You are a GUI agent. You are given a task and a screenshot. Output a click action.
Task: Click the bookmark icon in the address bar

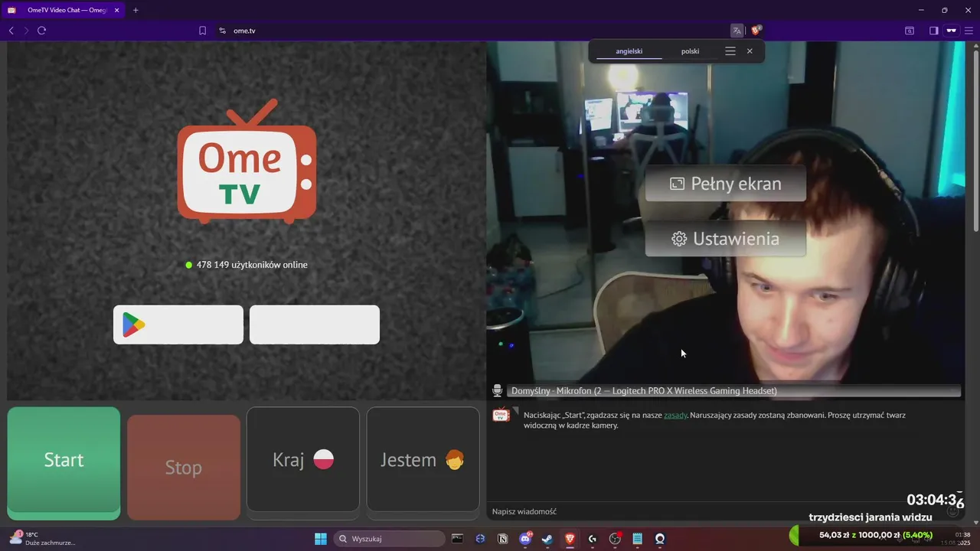(x=203, y=31)
